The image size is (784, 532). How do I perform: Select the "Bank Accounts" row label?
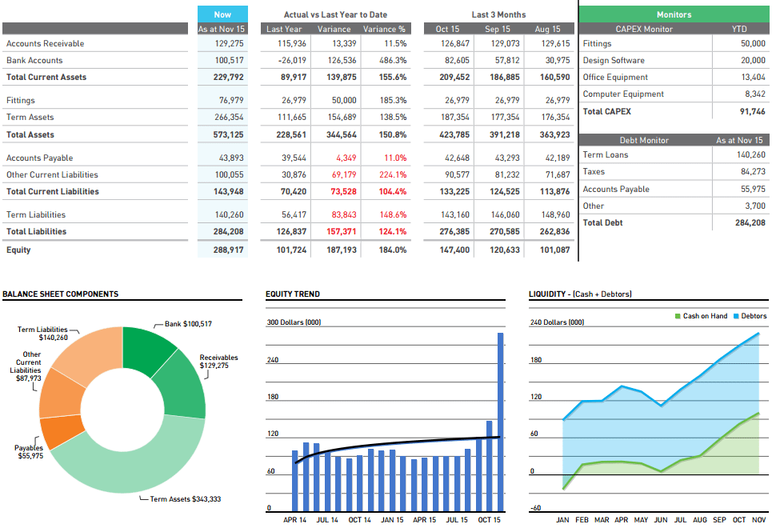pyautogui.click(x=34, y=60)
